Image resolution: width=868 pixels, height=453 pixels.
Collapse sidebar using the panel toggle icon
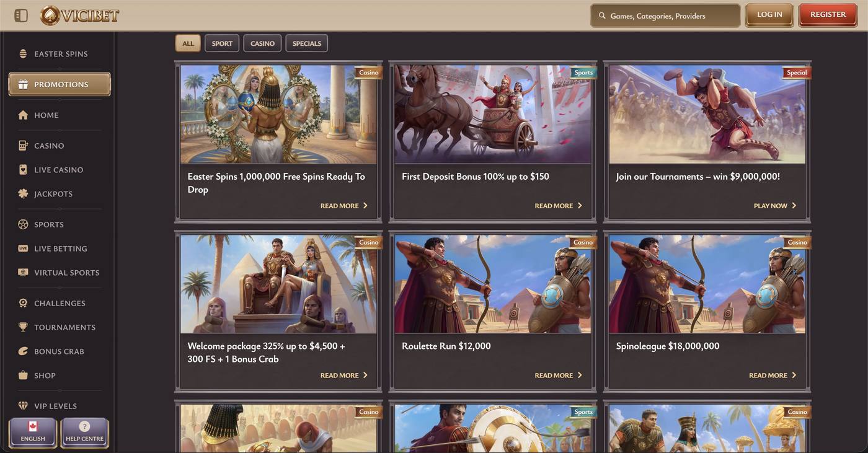[21, 15]
